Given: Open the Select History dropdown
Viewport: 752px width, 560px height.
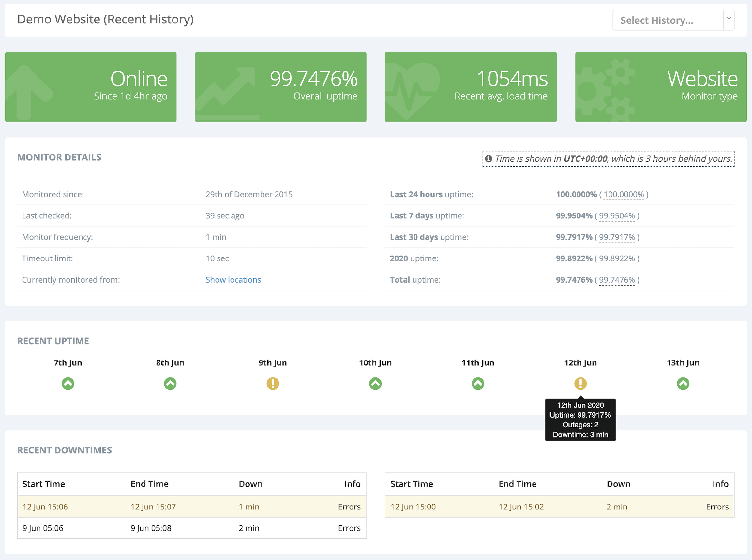Looking at the screenshot, I should click(668, 20).
